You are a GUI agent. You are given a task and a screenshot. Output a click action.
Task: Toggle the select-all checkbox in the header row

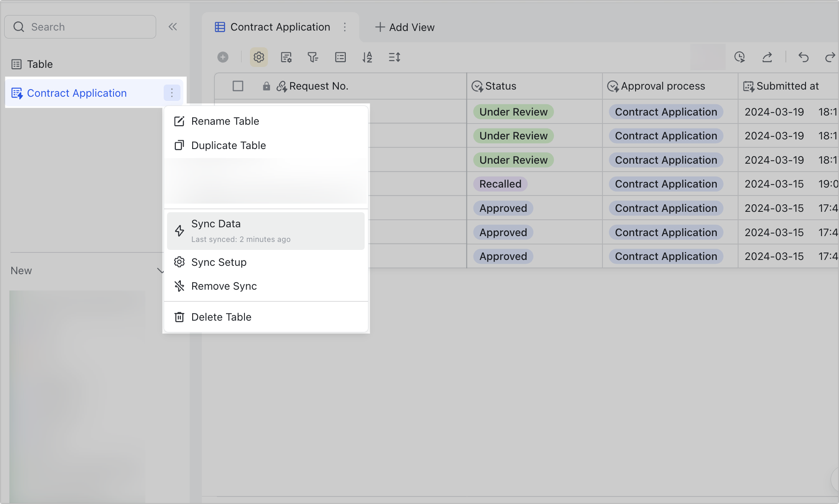click(x=238, y=86)
